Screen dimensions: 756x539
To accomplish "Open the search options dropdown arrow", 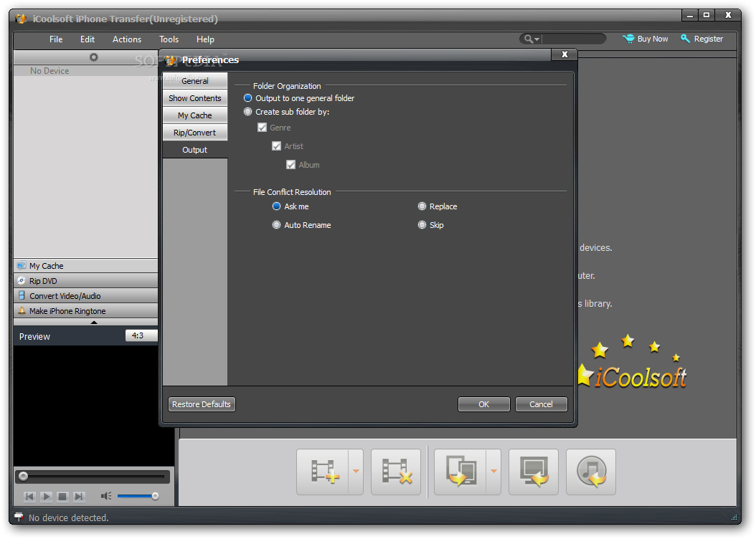I will coord(537,39).
